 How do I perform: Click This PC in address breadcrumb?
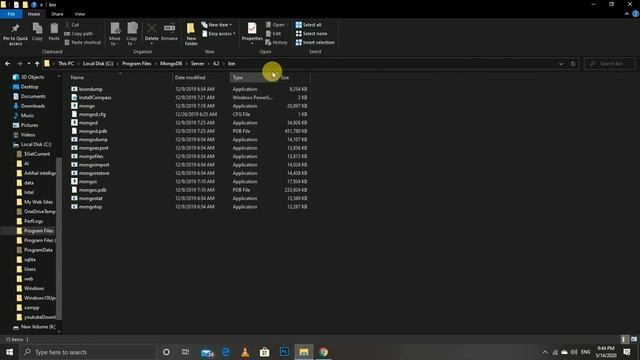(x=66, y=64)
